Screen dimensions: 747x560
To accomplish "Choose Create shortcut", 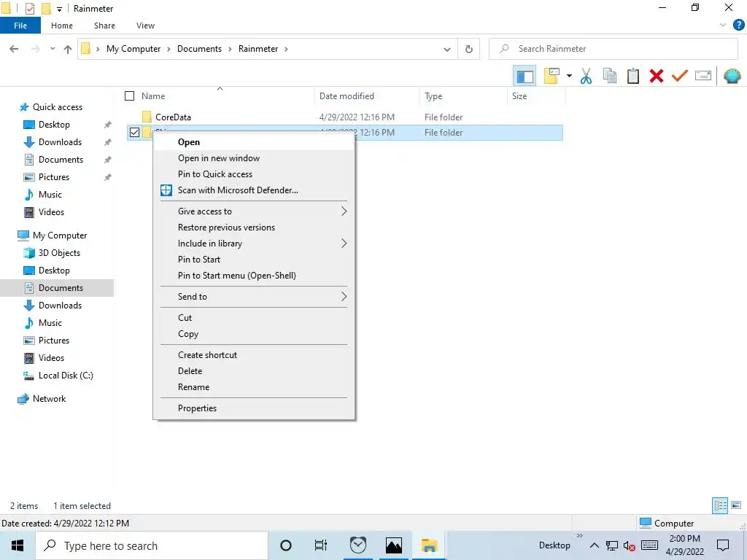I will click(x=254, y=355).
